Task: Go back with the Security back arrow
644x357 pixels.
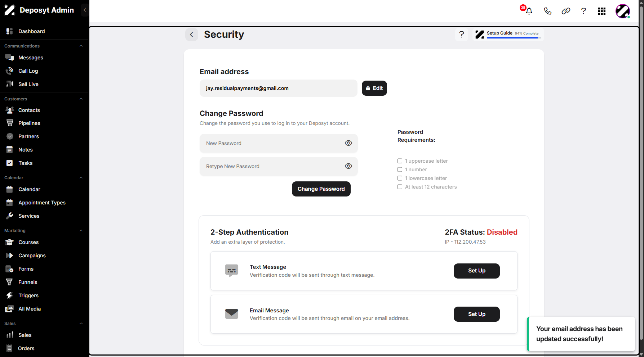Action: pyautogui.click(x=192, y=35)
